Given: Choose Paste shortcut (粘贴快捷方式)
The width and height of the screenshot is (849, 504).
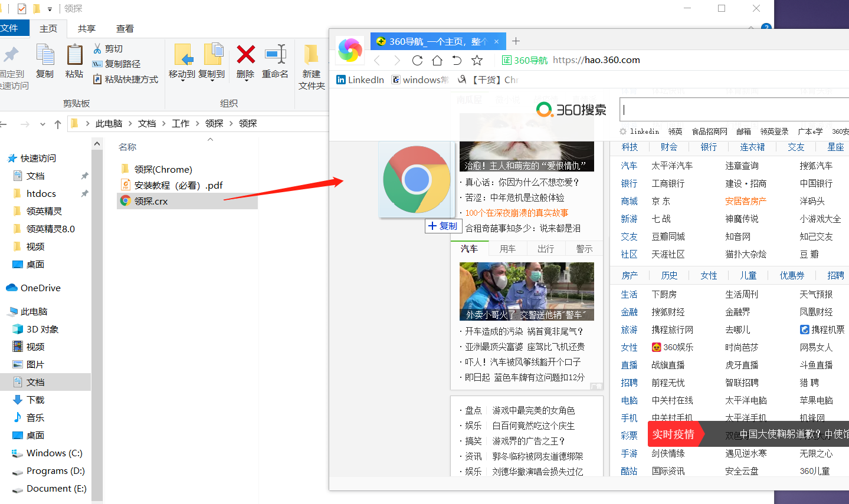Looking at the screenshot, I should point(125,79).
